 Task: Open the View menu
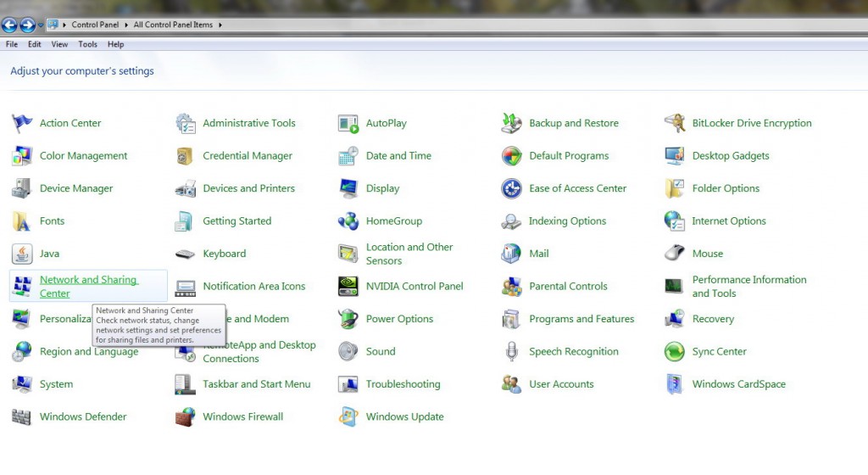click(x=59, y=44)
